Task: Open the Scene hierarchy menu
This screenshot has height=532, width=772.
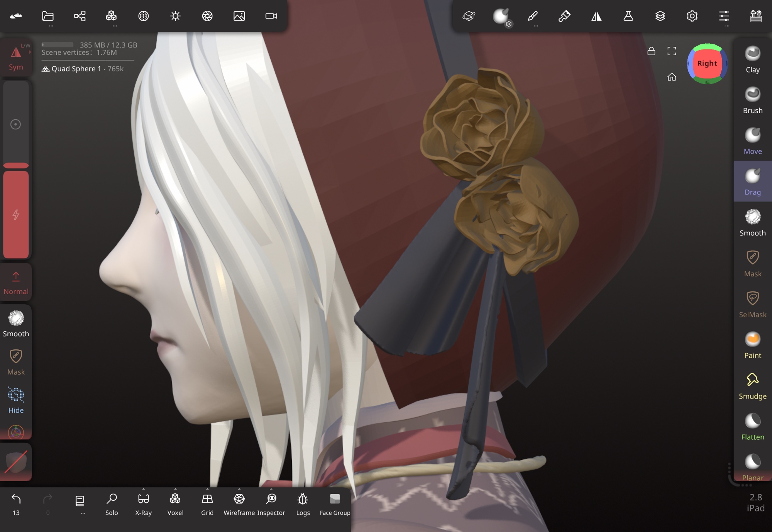Action: click(80, 16)
